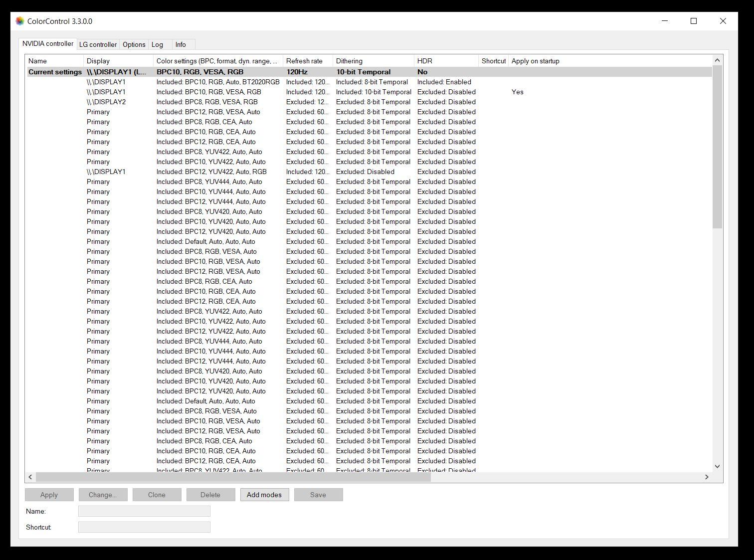
Task: Sort by the Shortcut column header
Action: click(x=493, y=61)
